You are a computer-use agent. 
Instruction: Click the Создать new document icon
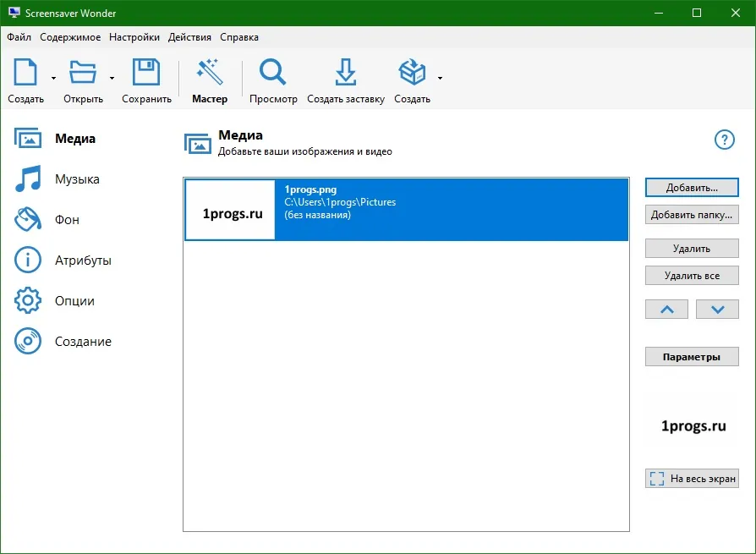25,72
